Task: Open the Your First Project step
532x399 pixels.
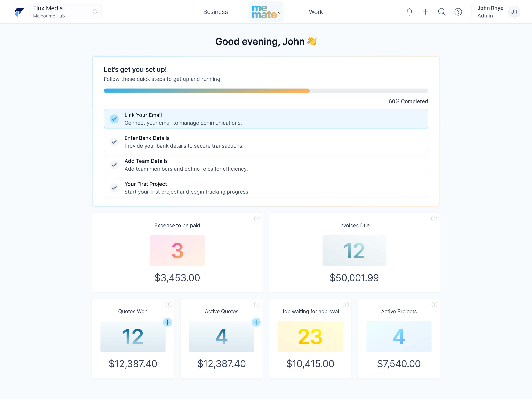Action: (266, 188)
